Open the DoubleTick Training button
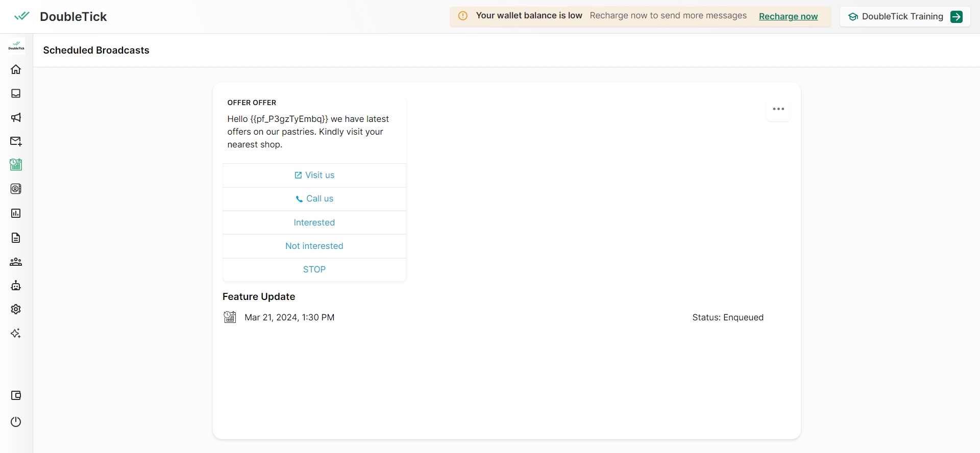 point(904,16)
